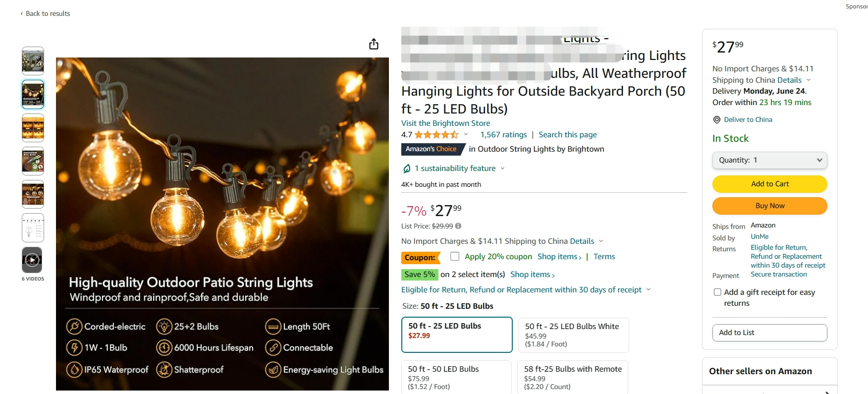Check the Apply 20% coupon checkbox
868x394 pixels.
coord(455,256)
